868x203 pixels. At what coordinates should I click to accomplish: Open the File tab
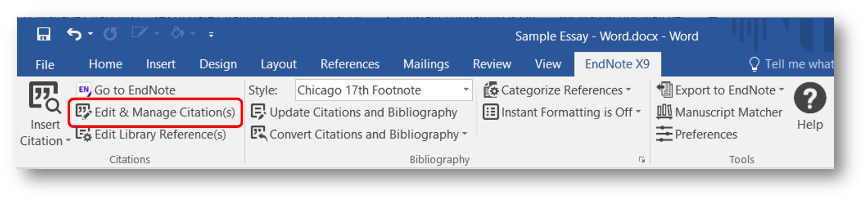[x=45, y=65]
